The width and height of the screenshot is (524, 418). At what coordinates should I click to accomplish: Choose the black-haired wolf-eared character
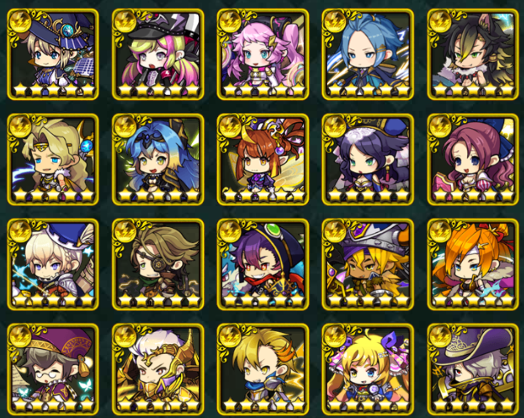tap(473, 54)
